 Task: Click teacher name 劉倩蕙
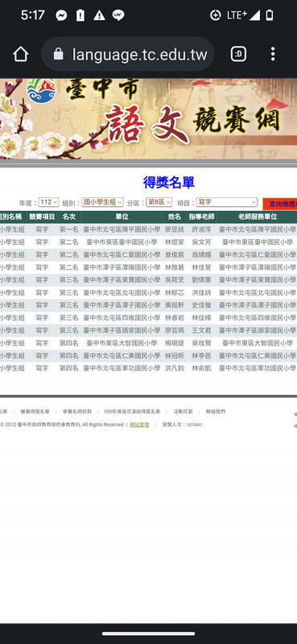201,279
